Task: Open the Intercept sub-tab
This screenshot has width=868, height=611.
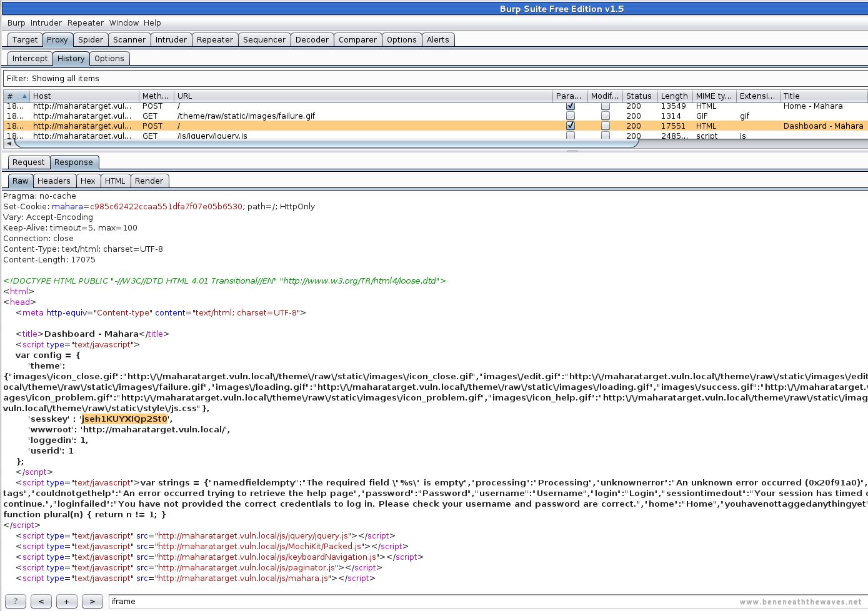Action: [x=30, y=58]
